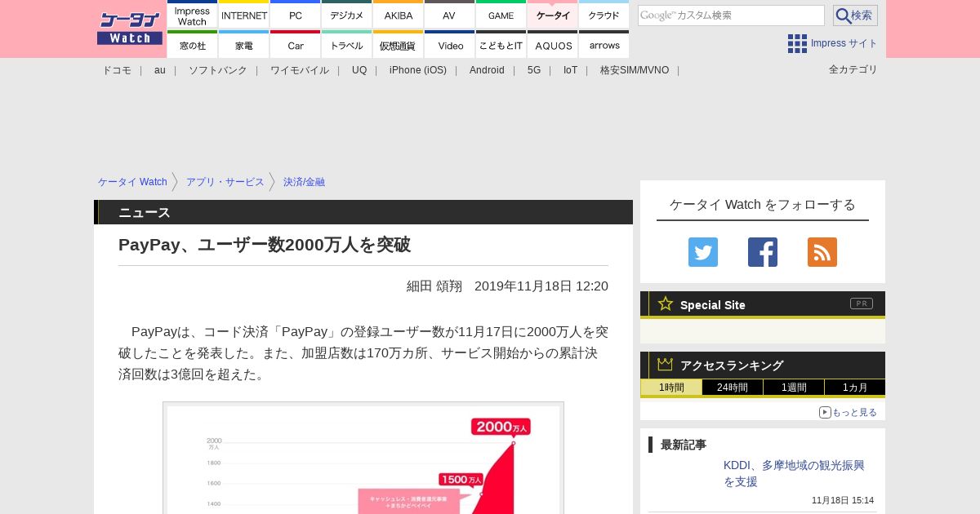
Task: Go to UQ category
Action: 359,70
